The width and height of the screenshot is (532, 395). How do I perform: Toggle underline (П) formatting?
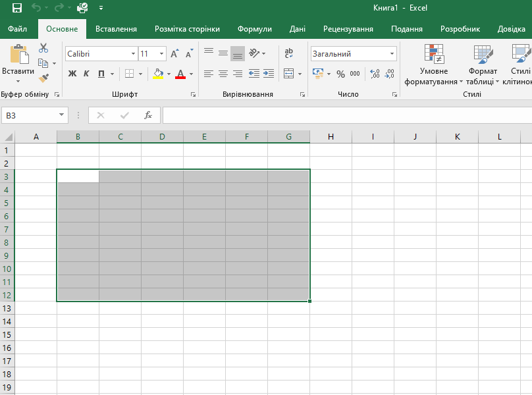pos(101,74)
